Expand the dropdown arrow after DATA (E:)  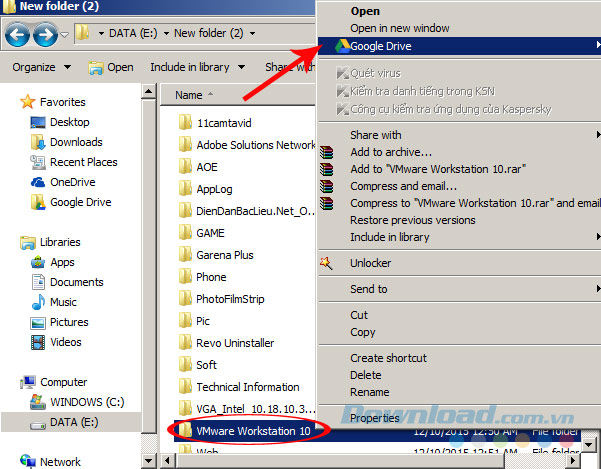pos(166,34)
